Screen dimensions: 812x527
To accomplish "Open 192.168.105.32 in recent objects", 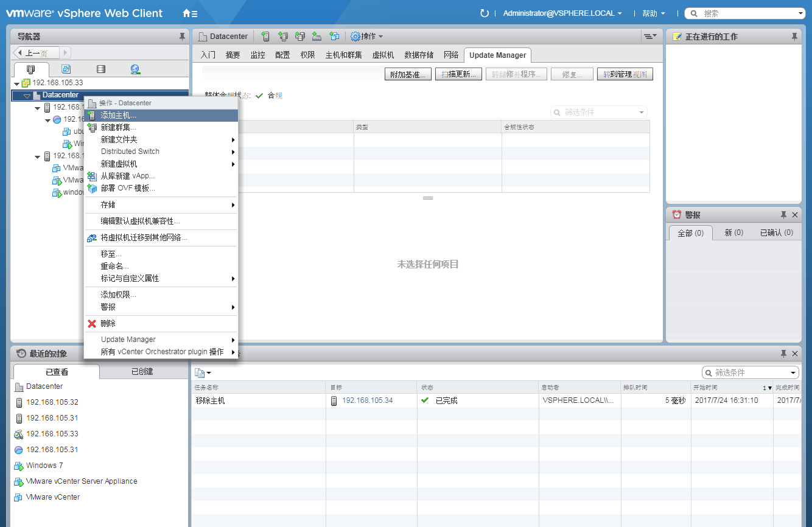I will click(x=52, y=402).
